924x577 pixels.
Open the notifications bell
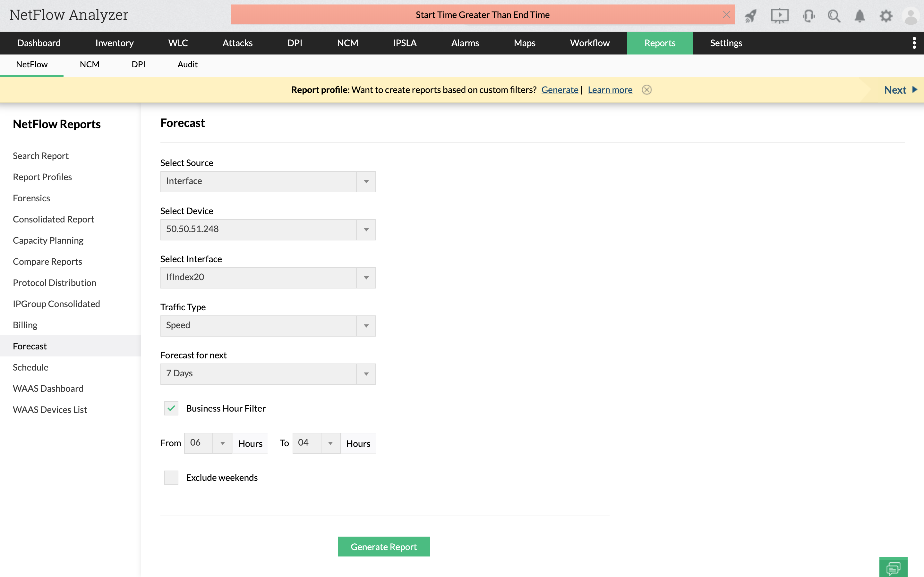860,16
